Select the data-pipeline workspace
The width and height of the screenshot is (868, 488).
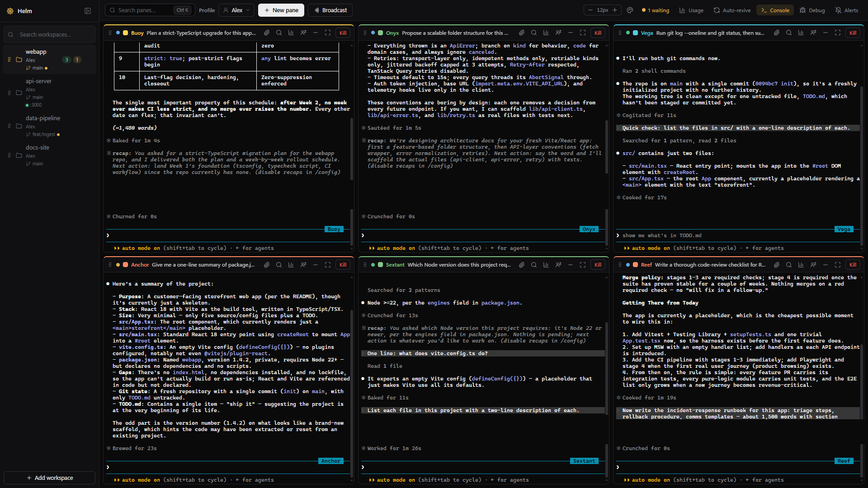pyautogui.click(x=50, y=126)
